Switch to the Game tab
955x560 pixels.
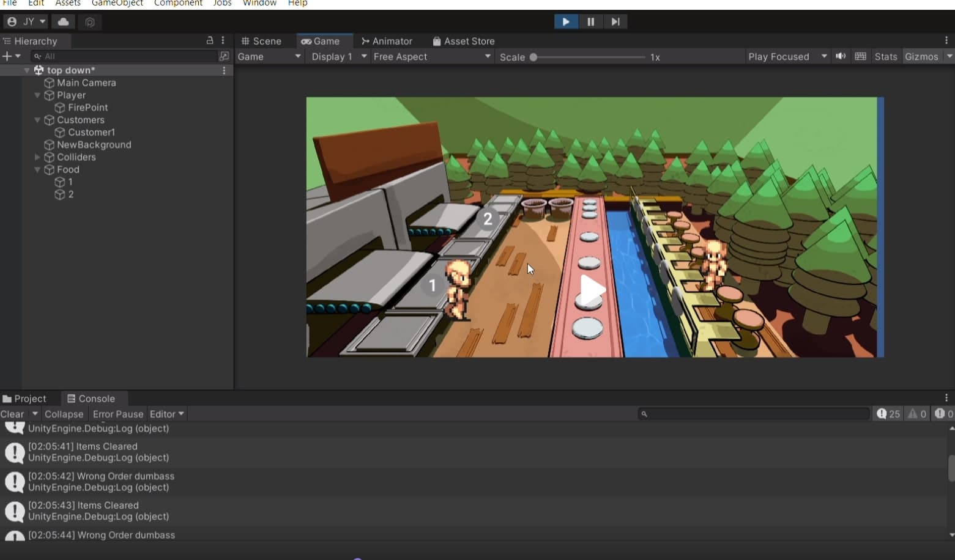click(321, 41)
